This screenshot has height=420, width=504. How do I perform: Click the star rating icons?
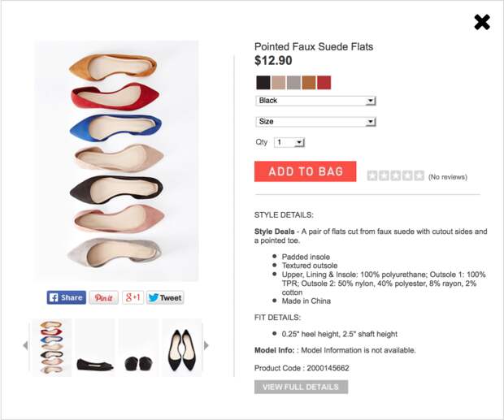(396, 176)
